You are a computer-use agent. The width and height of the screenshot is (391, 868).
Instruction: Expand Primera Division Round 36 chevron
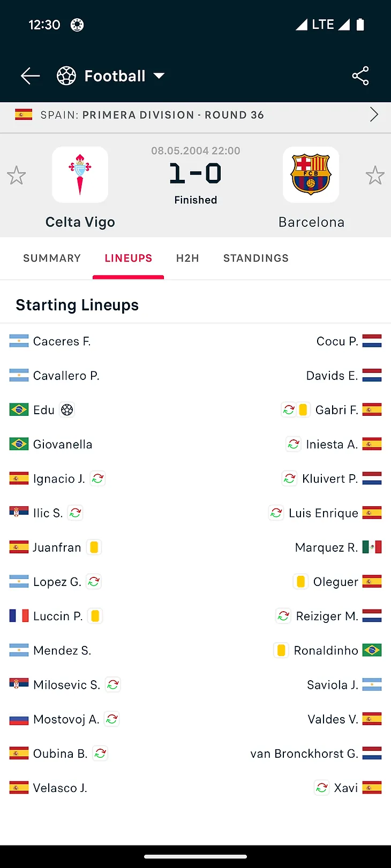374,115
